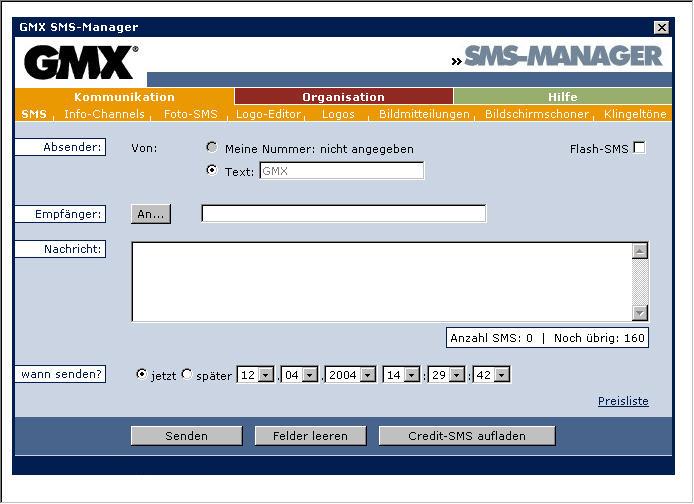Click the 'An...' recipient button
Image resolution: width=694 pixels, height=504 pixels.
pos(151,214)
